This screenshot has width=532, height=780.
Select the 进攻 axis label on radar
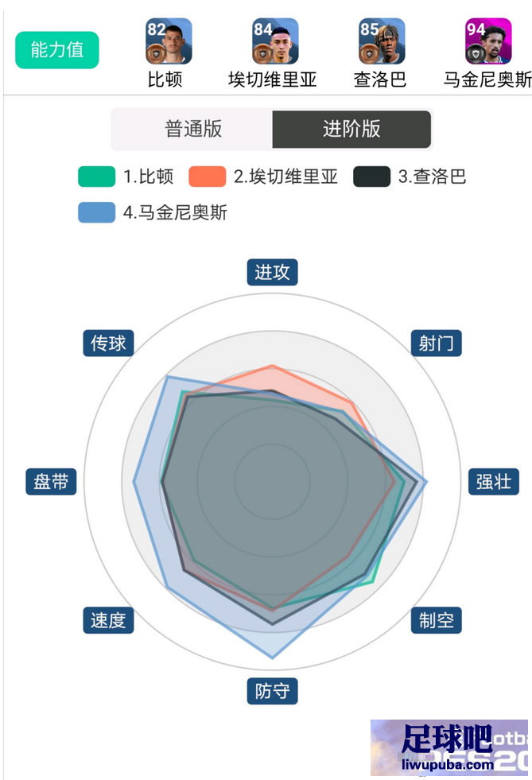pyautogui.click(x=272, y=272)
